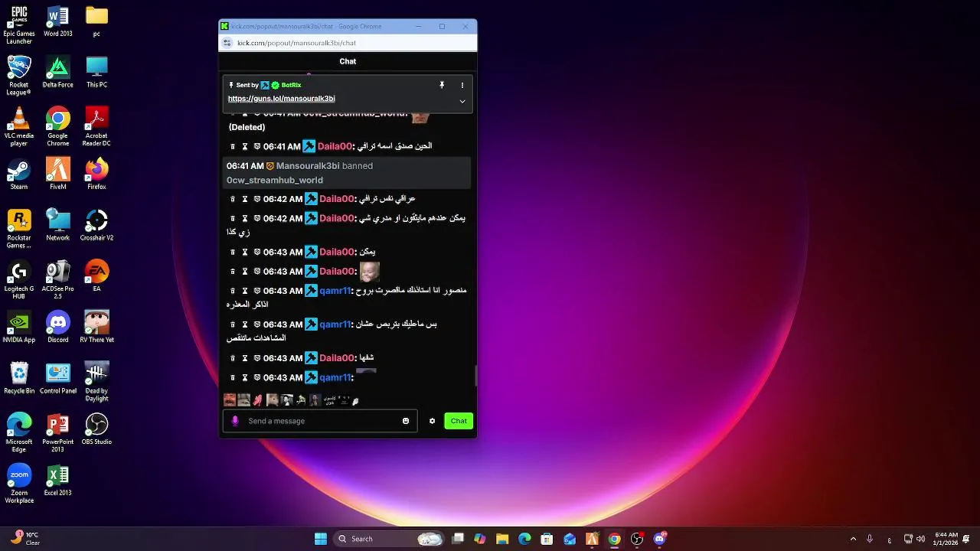Screen dimensions: 980x551
Task: Select the Rockstar Games desktop icon
Action: tap(19, 229)
